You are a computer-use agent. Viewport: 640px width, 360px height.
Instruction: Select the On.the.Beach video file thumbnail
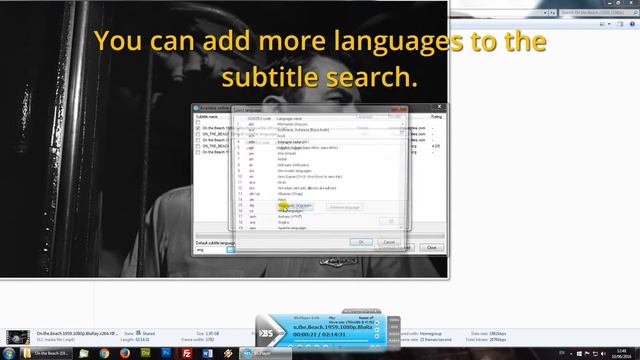point(18,337)
